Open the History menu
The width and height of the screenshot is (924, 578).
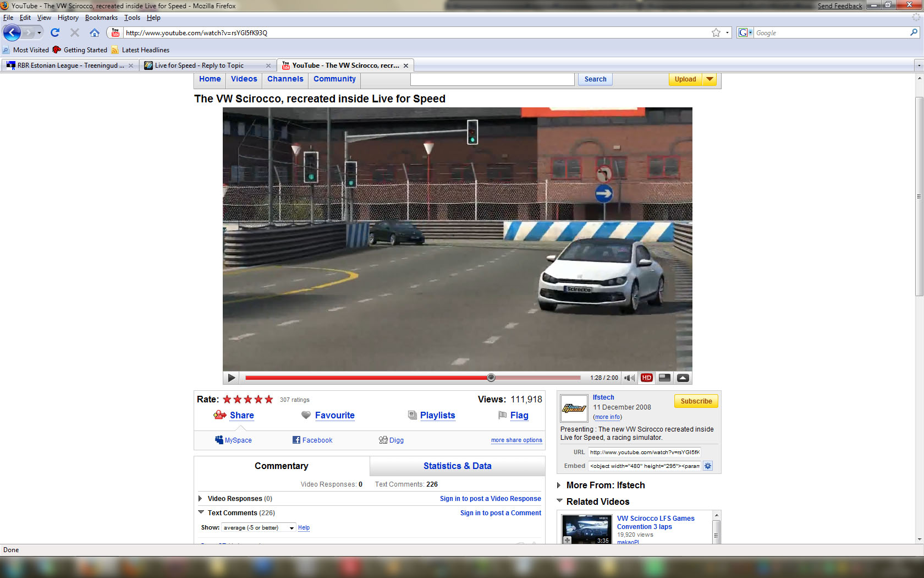point(68,18)
